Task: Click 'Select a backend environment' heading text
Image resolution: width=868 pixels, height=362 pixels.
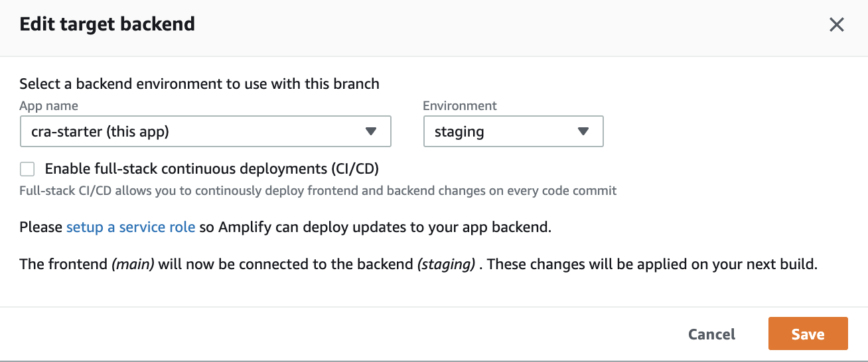Action: (199, 84)
